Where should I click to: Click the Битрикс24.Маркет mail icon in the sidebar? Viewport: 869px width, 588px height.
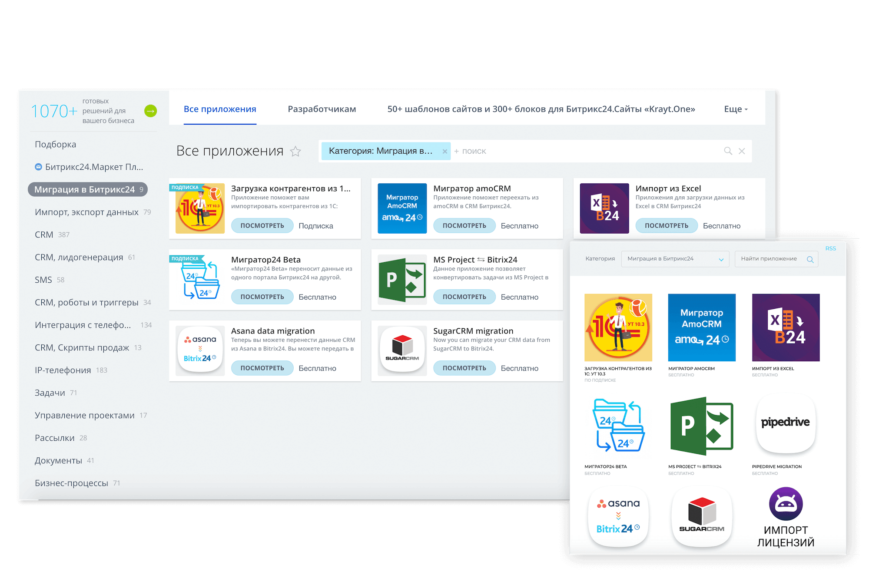click(38, 167)
